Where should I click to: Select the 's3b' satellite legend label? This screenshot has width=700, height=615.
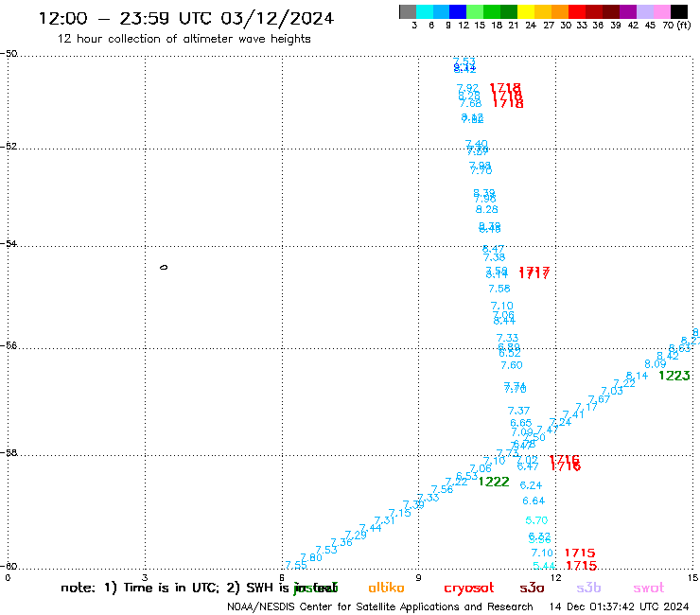pyautogui.click(x=588, y=588)
